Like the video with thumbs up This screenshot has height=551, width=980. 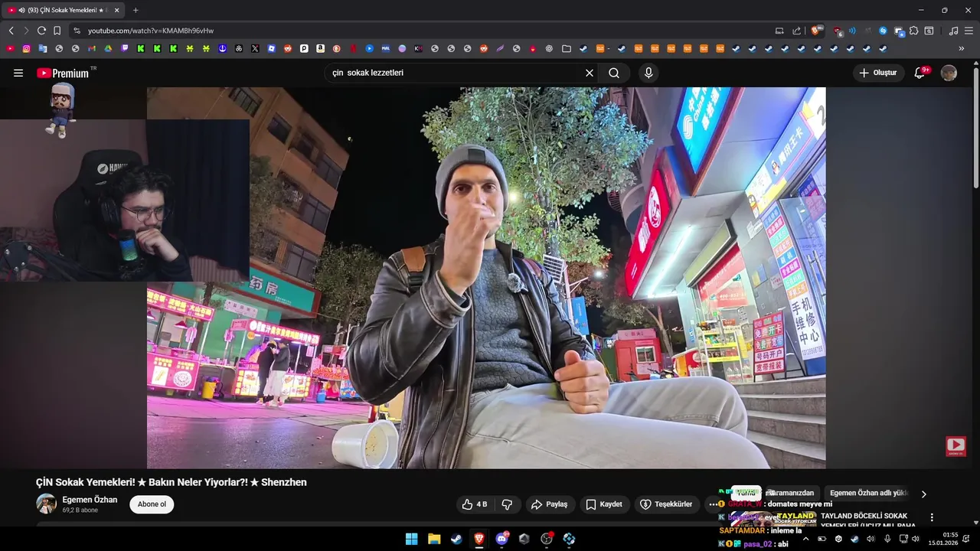474,504
